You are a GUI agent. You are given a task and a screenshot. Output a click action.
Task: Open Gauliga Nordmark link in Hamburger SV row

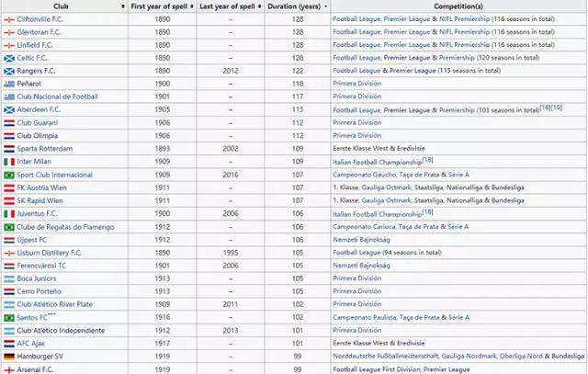click(x=469, y=357)
